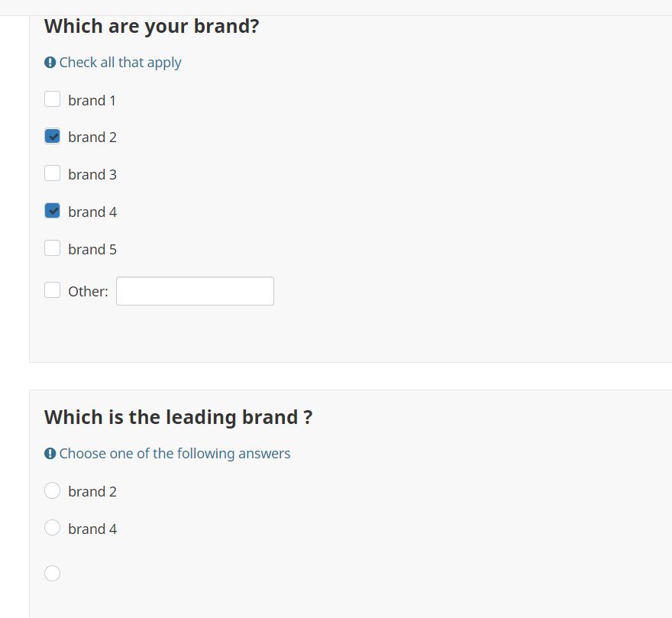Select the unlabeled third radio button
Image resolution: width=672 pixels, height=618 pixels.
52,573
